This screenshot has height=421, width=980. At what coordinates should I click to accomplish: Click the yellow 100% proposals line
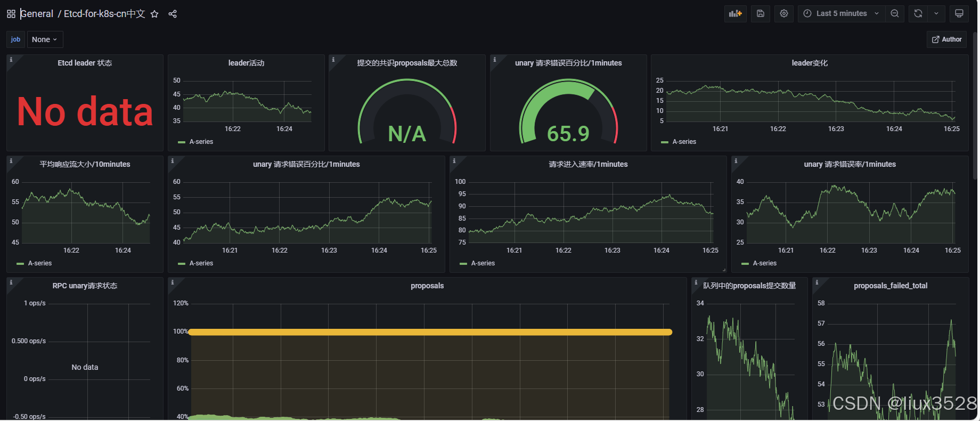pos(430,332)
